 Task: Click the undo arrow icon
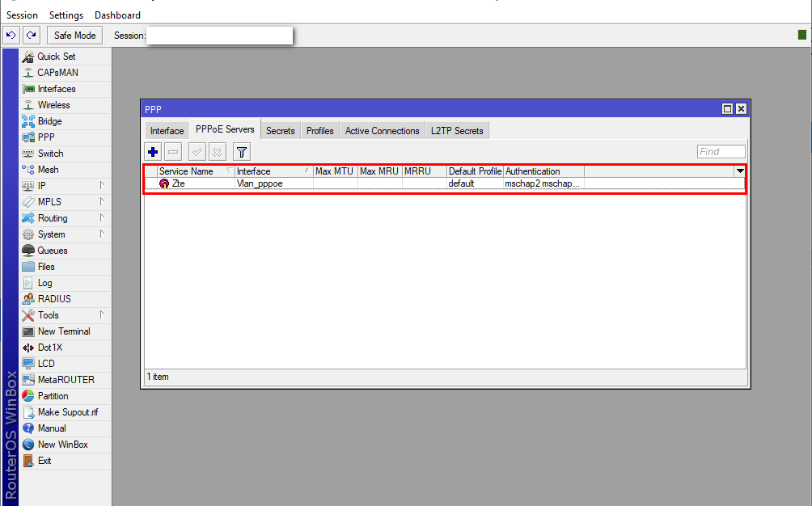click(x=11, y=35)
